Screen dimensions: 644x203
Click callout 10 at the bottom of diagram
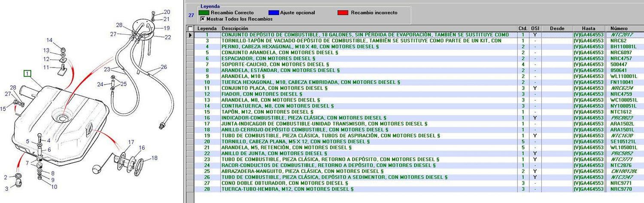point(54,187)
